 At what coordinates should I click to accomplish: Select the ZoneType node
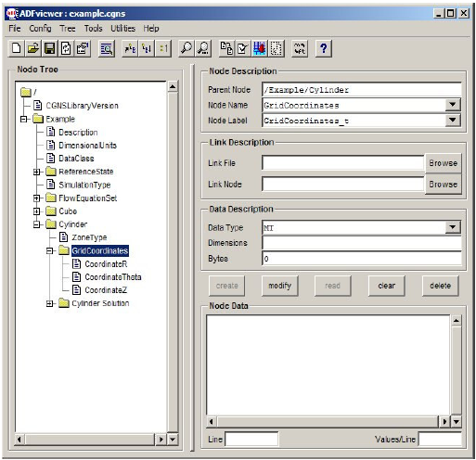click(89, 237)
